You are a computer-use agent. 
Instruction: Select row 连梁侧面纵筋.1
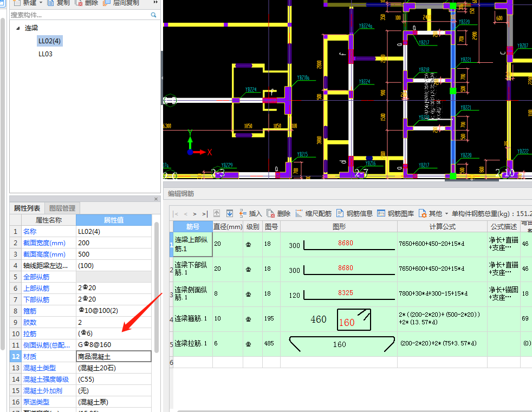click(x=193, y=293)
